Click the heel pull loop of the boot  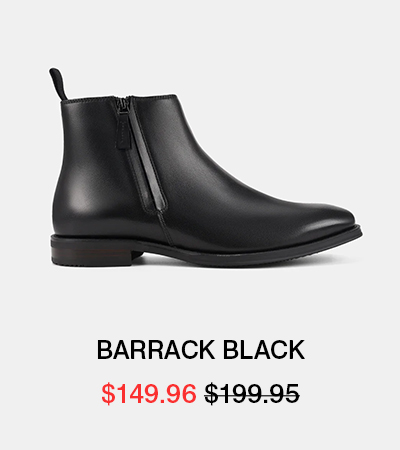click(x=58, y=83)
